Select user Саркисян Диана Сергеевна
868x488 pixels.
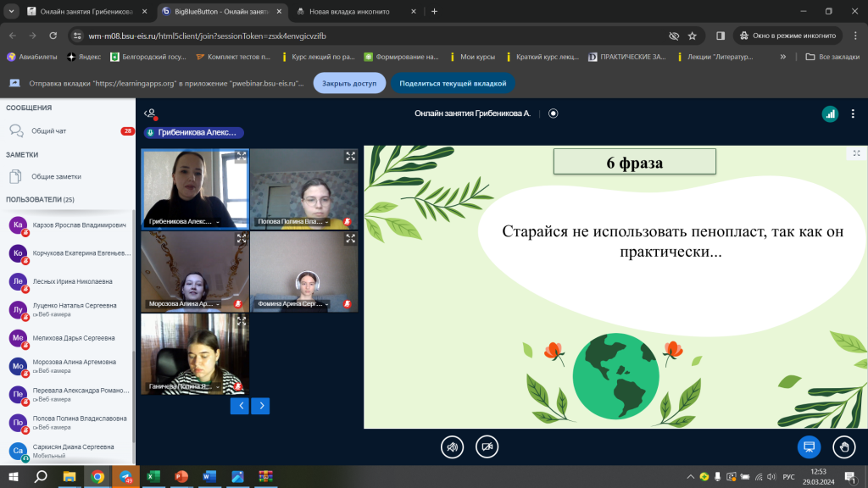(68, 451)
